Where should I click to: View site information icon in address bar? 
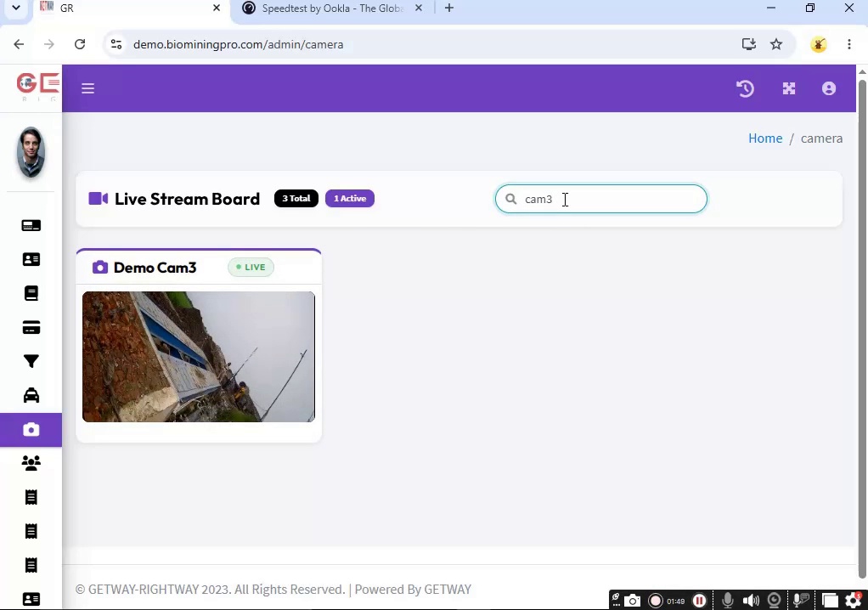[116, 44]
